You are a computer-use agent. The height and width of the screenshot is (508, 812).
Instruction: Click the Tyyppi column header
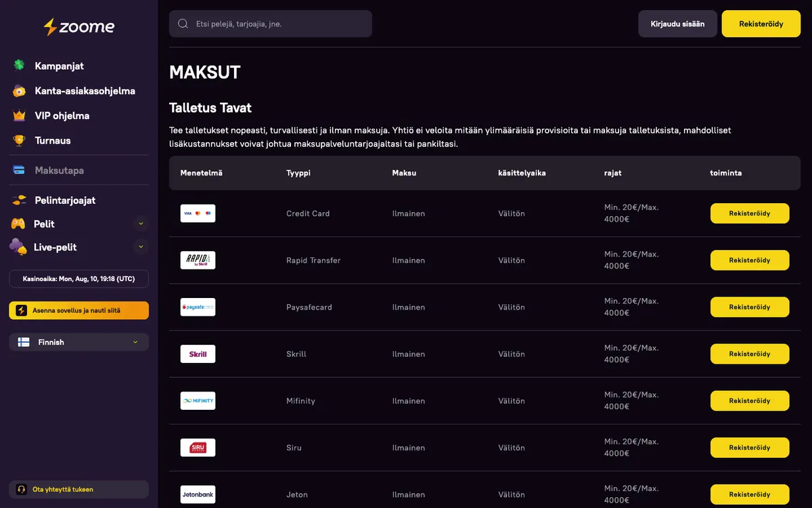[x=298, y=173]
